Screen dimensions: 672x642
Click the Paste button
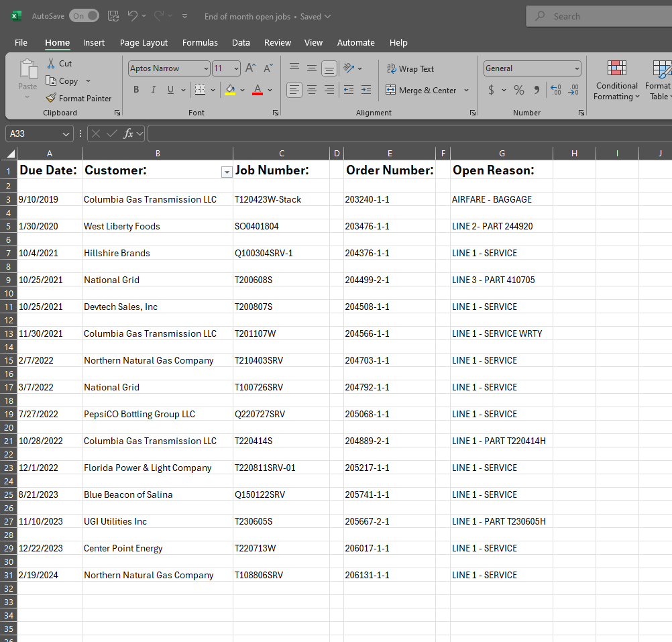tap(28, 74)
